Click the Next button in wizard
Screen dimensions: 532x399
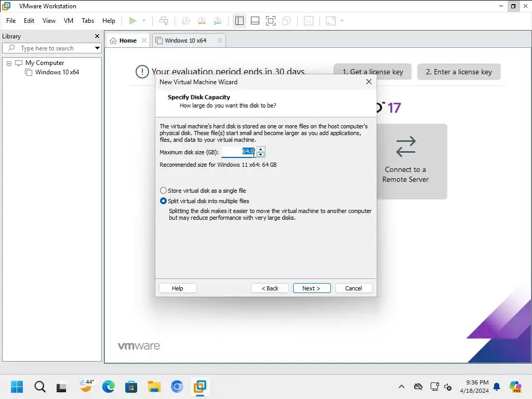[312, 288]
